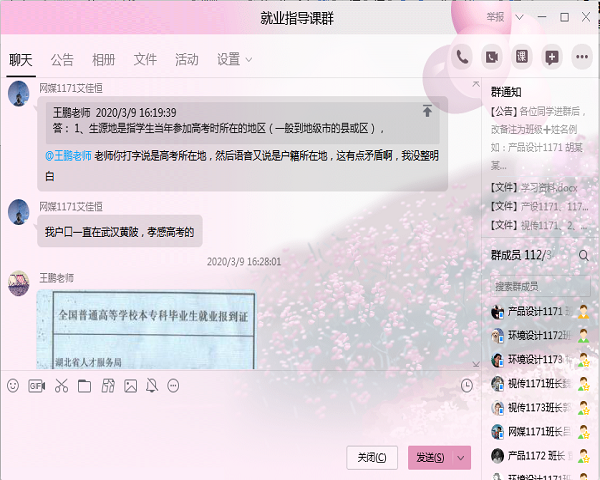Open the 视传1171 file notice
The image size is (600, 480).
539,225
